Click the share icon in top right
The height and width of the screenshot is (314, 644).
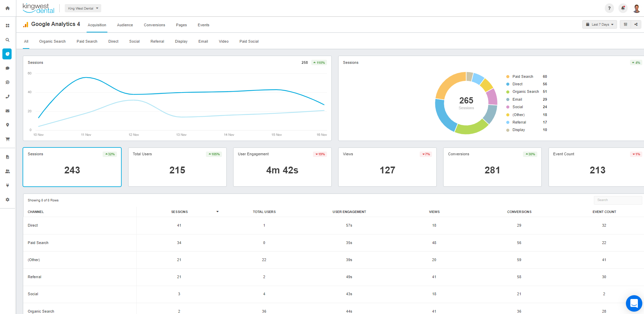tap(636, 24)
